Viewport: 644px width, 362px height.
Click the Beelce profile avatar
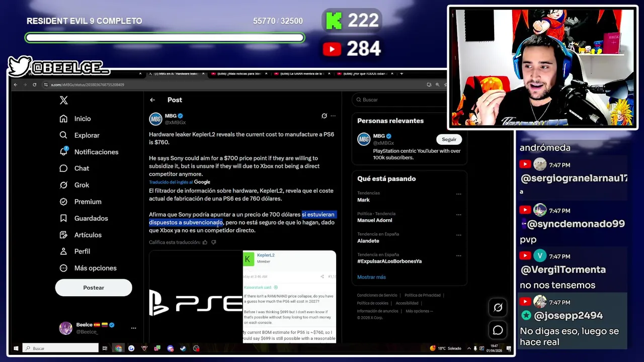click(66, 328)
